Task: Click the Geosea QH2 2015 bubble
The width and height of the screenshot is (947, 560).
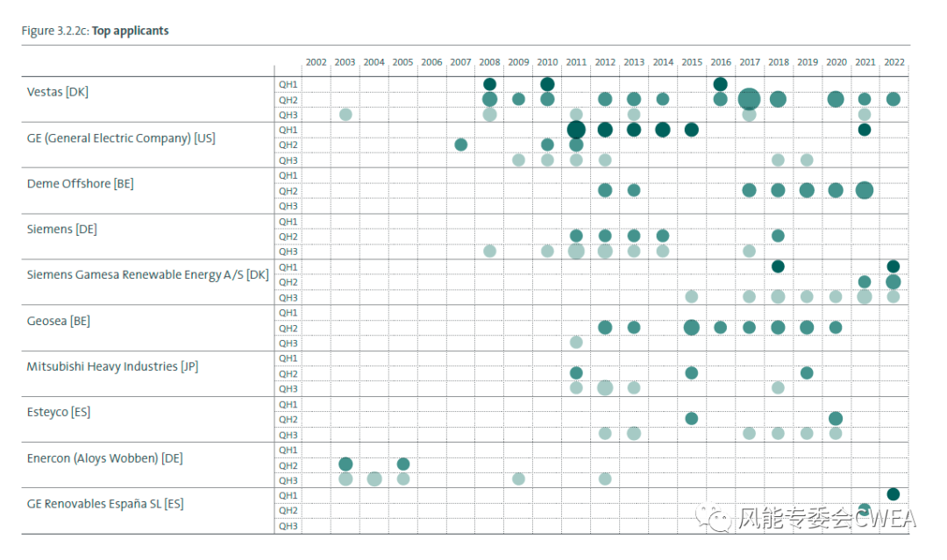Action: (692, 327)
